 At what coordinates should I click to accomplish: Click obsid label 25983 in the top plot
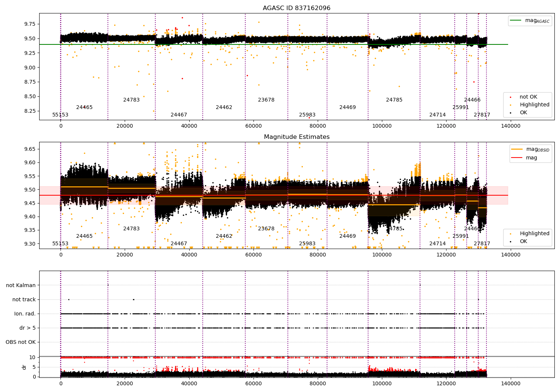coord(307,115)
